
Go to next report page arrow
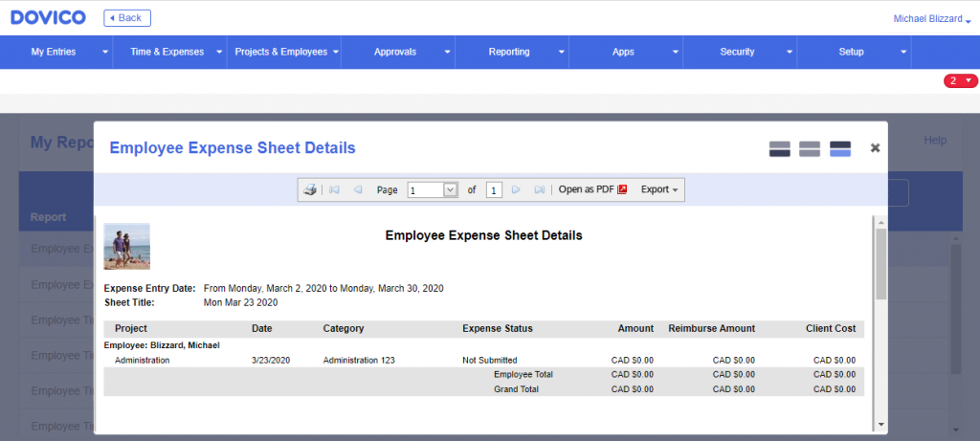pyautogui.click(x=516, y=190)
